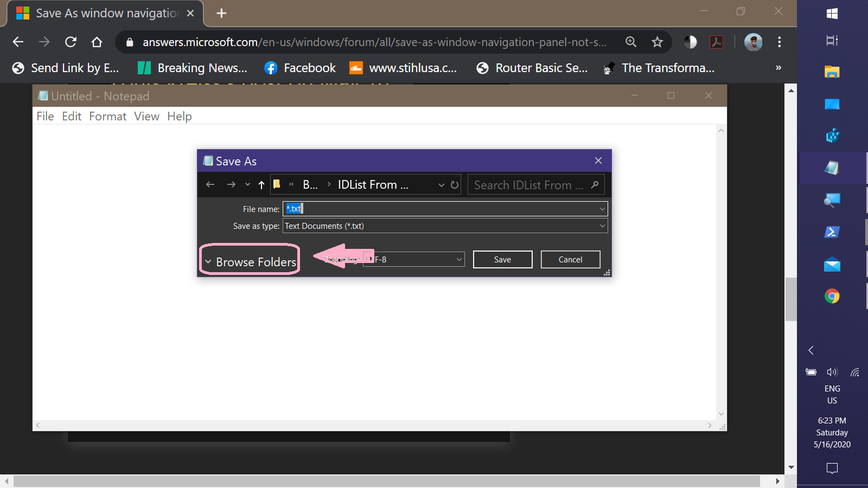Open Chrome's three-dot menu
Screen dimensions: 868x488
[x=780, y=42]
